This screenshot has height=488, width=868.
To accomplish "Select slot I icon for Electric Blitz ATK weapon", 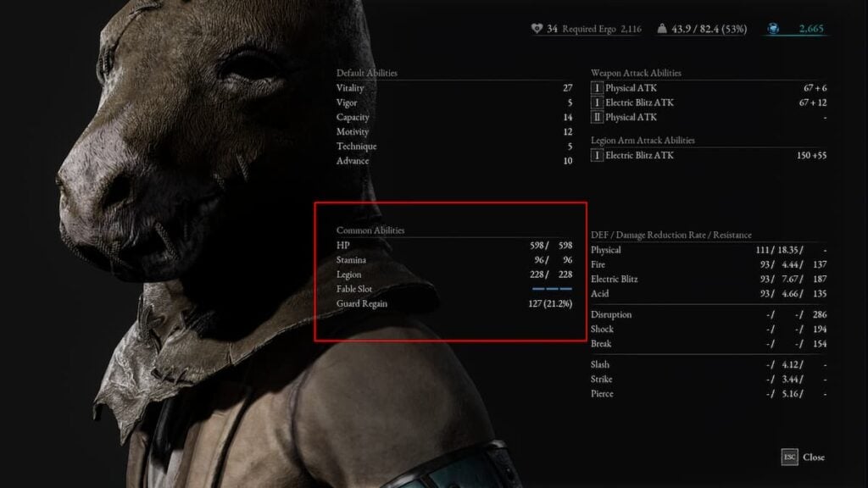I will tap(597, 103).
